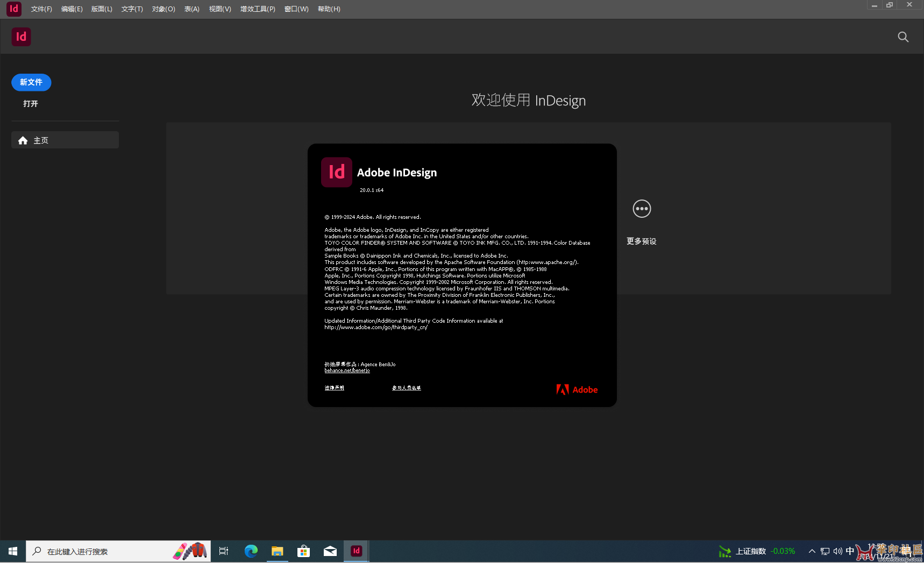The width and height of the screenshot is (924, 563).
Task: Click the 1999-2024 Adobe copyright line
Action: pyautogui.click(x=373, y=217)
